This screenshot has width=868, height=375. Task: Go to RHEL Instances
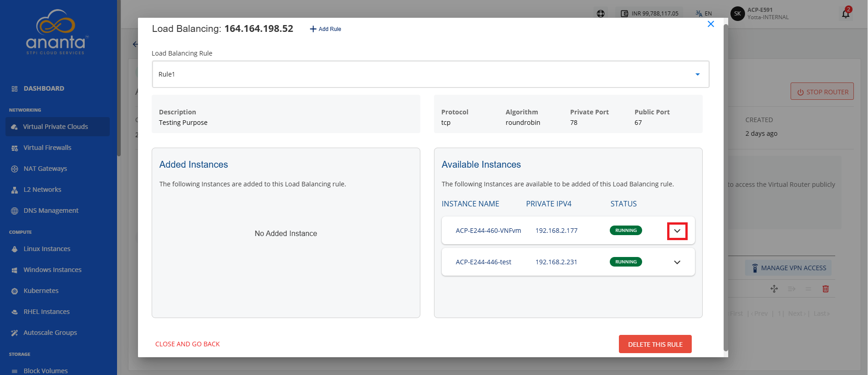coord(46,312)
